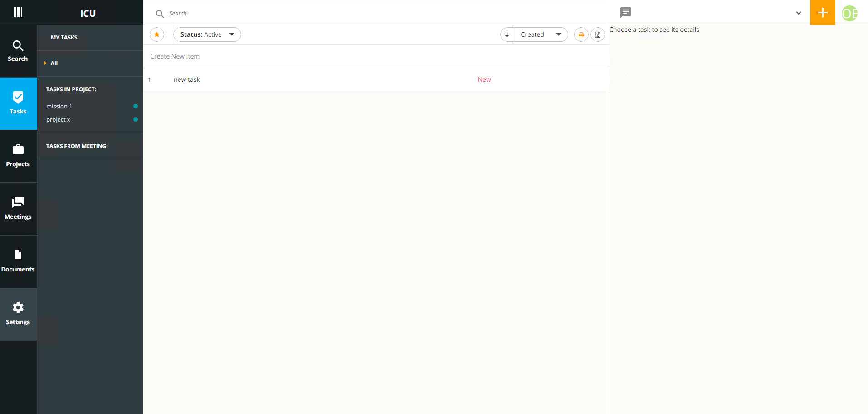The height and width of the screenshot is (414, 868).
Task: Click the magnifier icon in top search bar
Action: point(160,14)
